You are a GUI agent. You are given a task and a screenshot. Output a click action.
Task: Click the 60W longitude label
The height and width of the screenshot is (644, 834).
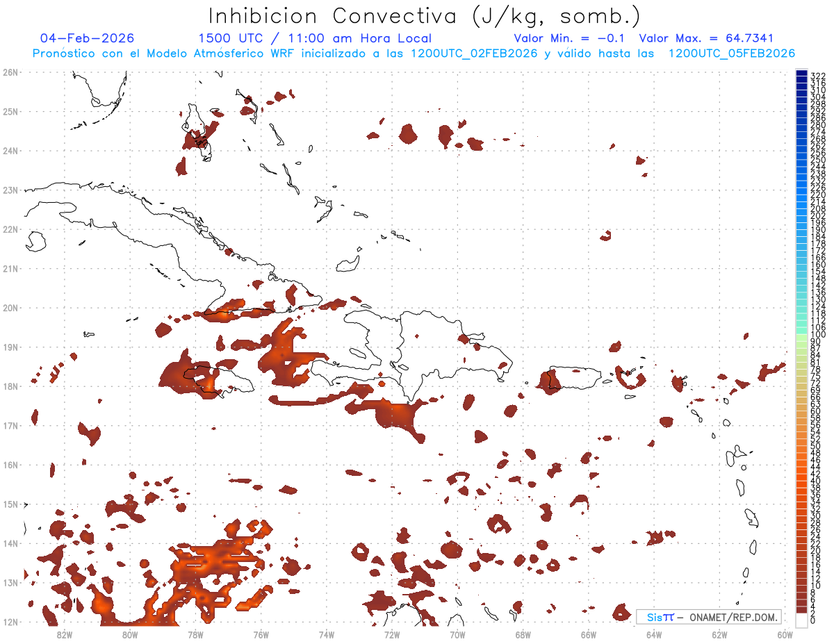tap(785, 634)
